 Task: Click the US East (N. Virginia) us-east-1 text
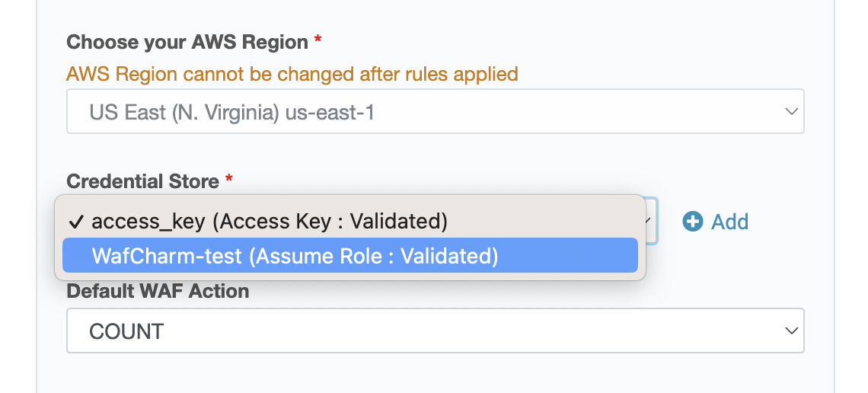[232, 113]
